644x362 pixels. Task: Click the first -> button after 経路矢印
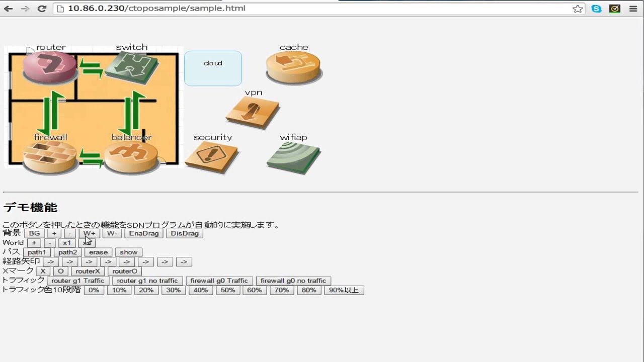(51, 262)
